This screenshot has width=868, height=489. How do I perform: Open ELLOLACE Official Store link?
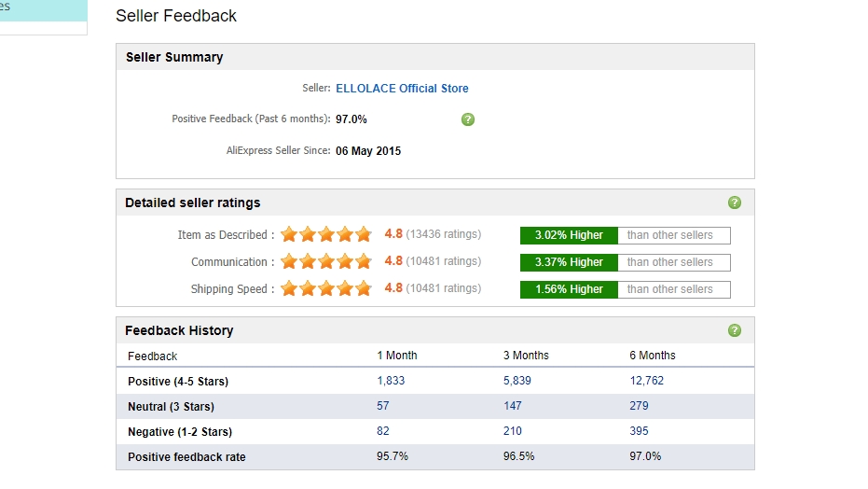click(402, 89)
